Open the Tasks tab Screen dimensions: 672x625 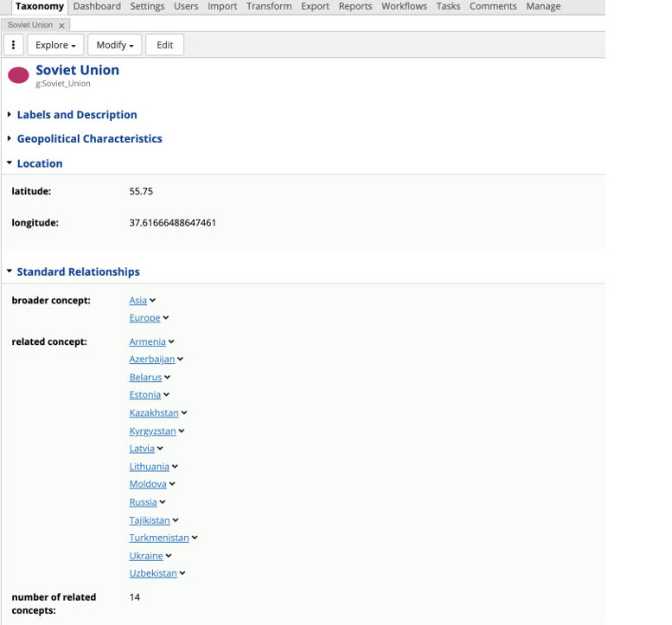tap(448, 6)
